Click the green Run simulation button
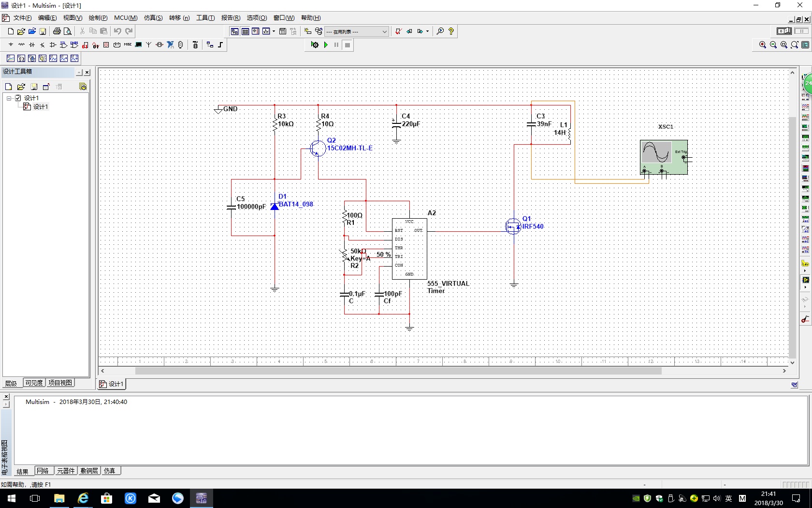Image resolution: width=812 pixels, height=508 pixels. (x=326, y=45)
